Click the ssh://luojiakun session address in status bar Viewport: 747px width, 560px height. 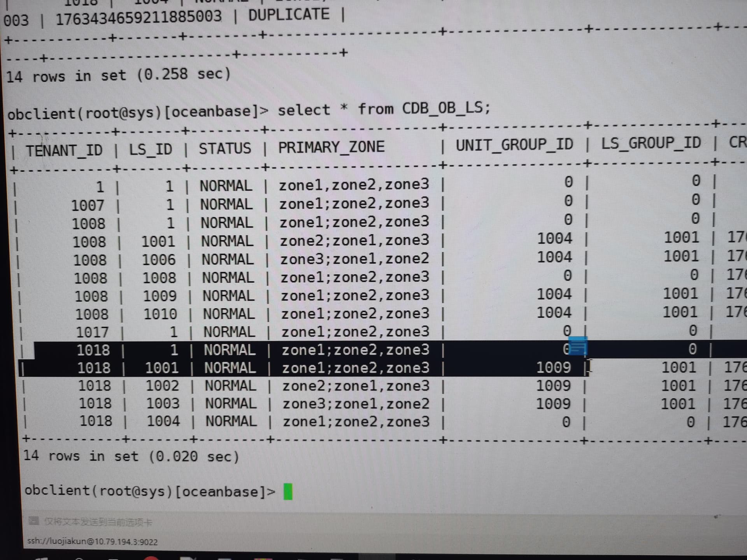coord(92,542)
